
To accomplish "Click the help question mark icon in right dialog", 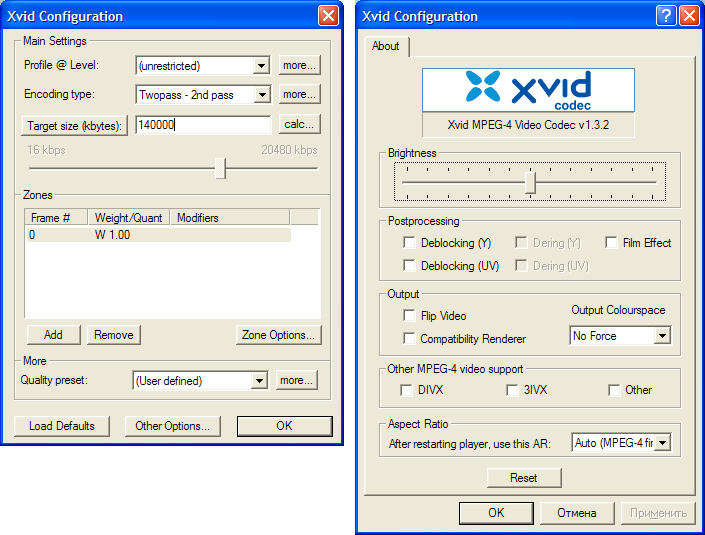I will pos(666,16).
